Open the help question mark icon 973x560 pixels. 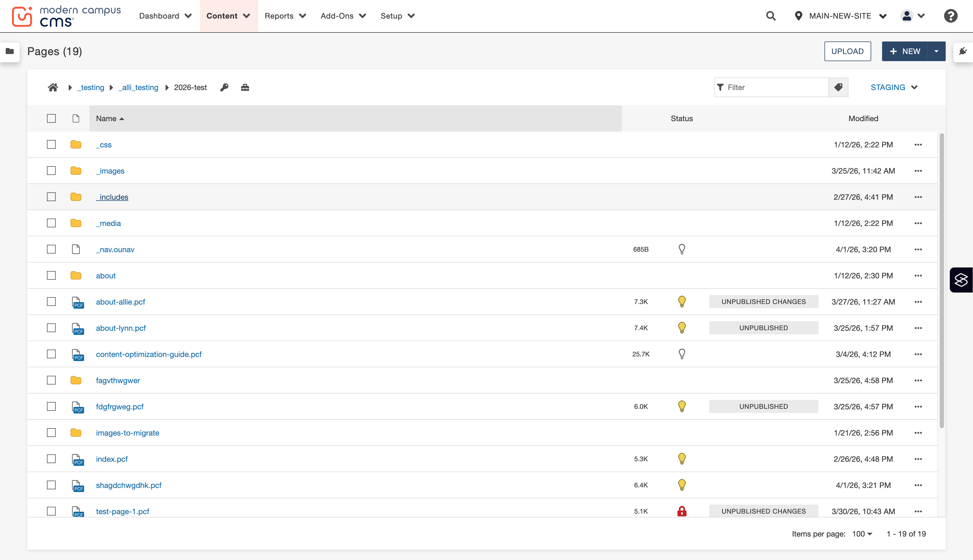(950, 16)
